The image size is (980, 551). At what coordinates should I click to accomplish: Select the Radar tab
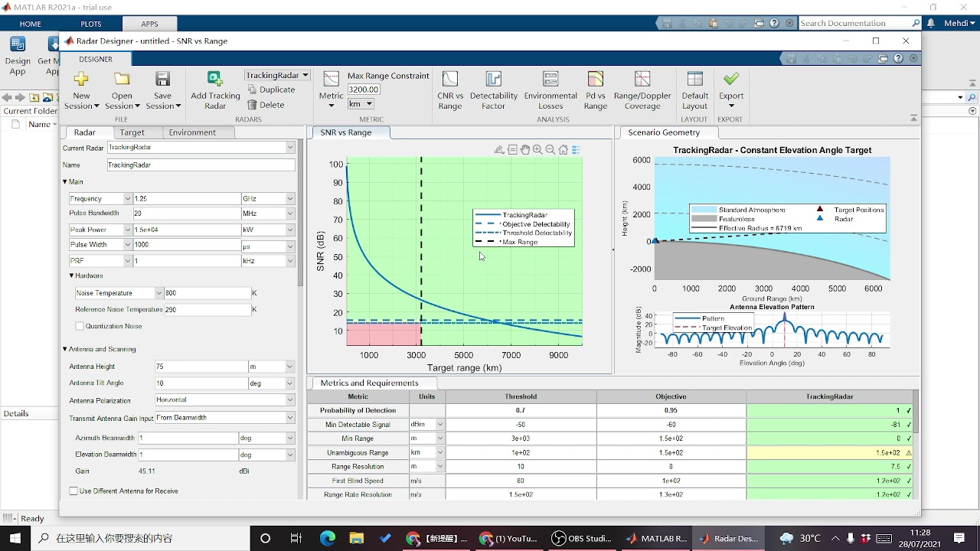[85, 132]
